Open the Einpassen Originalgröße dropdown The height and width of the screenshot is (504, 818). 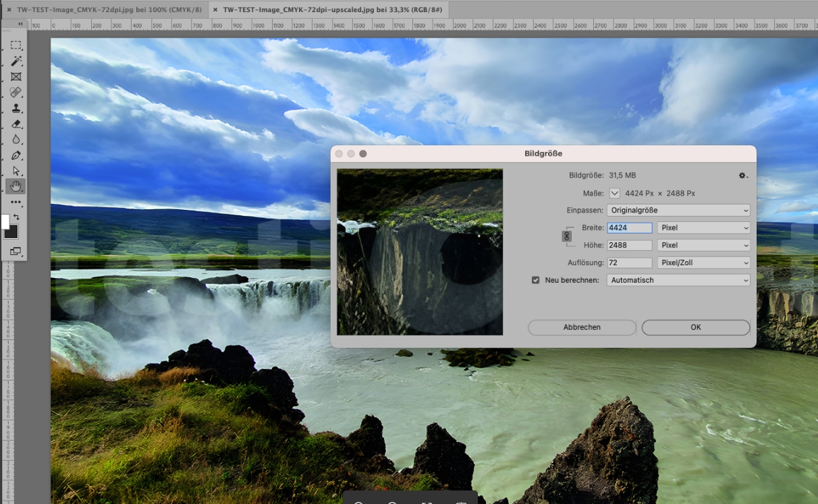678,211
